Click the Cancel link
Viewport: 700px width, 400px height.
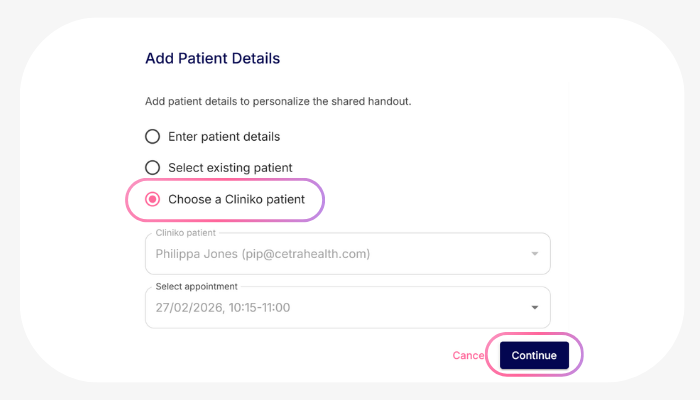coord(467,355)
